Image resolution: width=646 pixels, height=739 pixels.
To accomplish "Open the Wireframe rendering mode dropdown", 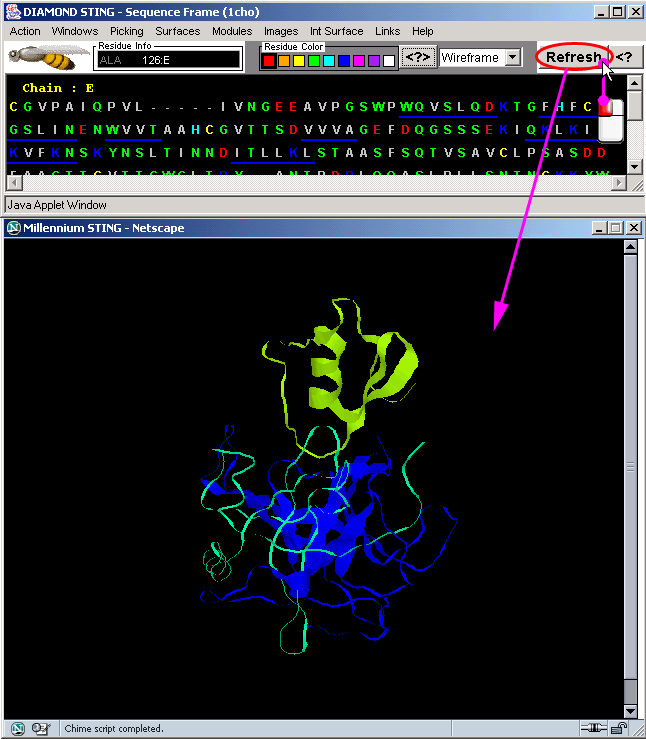I will 513,58.
